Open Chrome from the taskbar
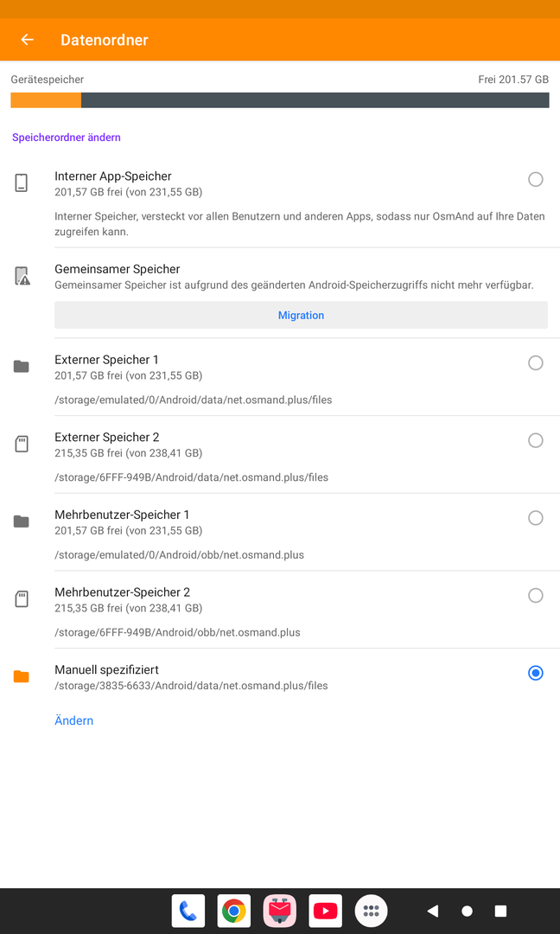 coord(234,911)
